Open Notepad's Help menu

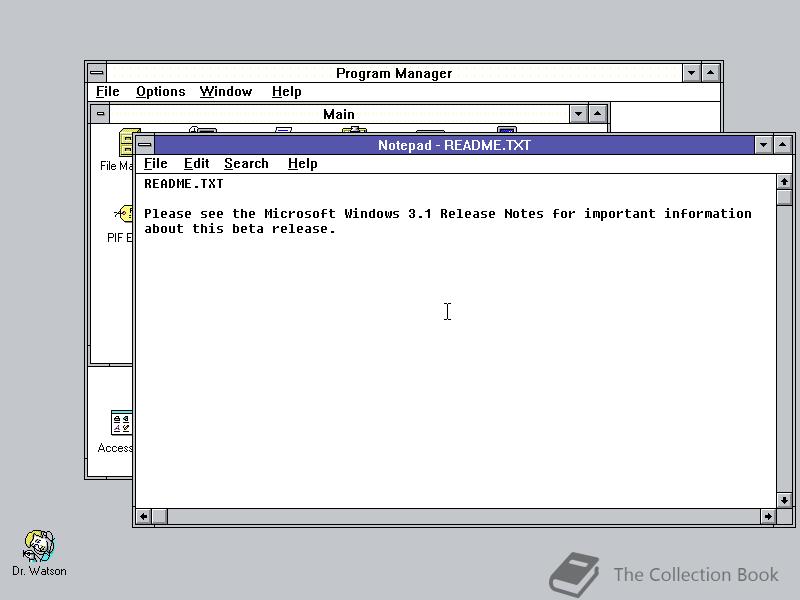[x=303, y=164]
